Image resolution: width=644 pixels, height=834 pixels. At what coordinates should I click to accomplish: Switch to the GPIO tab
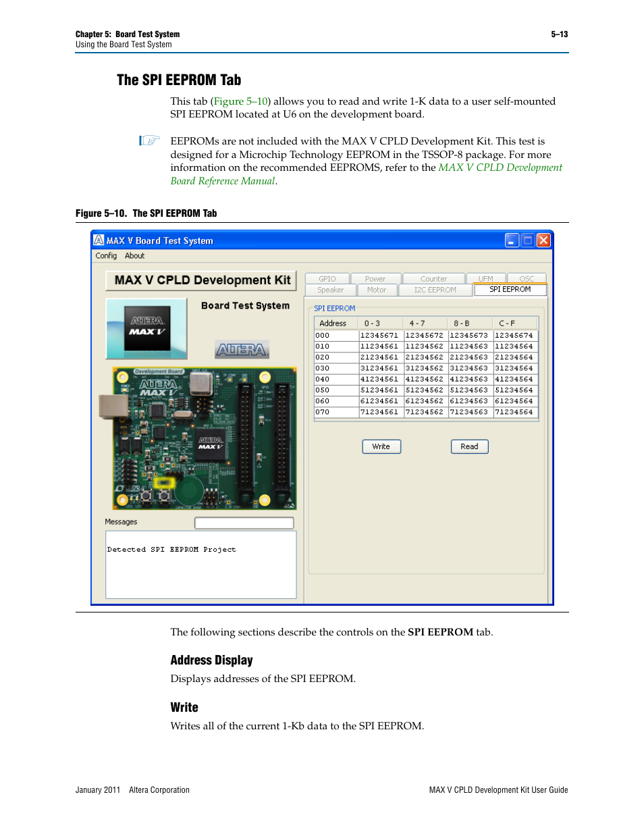click(327, 279)
